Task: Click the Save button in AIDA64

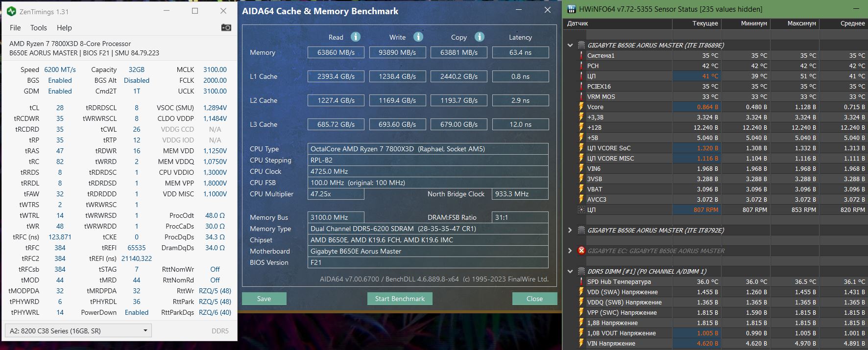Action: (x=264, y=299)
